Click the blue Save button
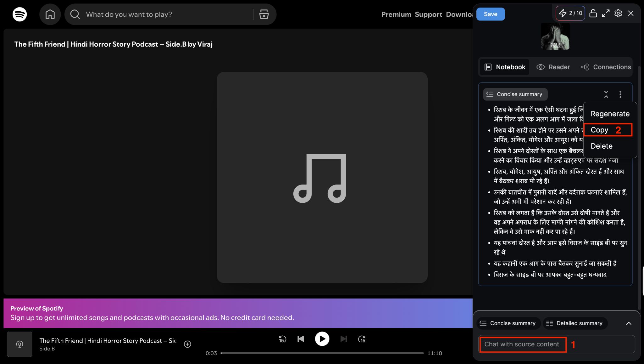This screenshot has width=644, height=364. tap(490, 14)
